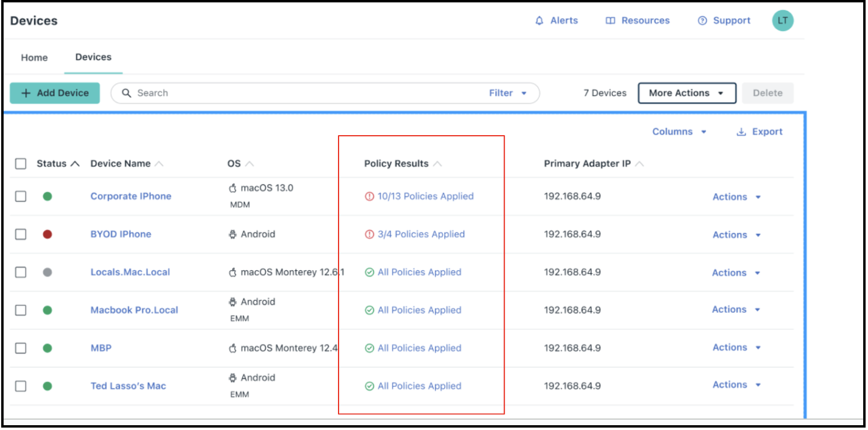Expand the Columns dropdown
Image resolution: width=868 pixels, height=430 pixels.
tap(679, 132)
